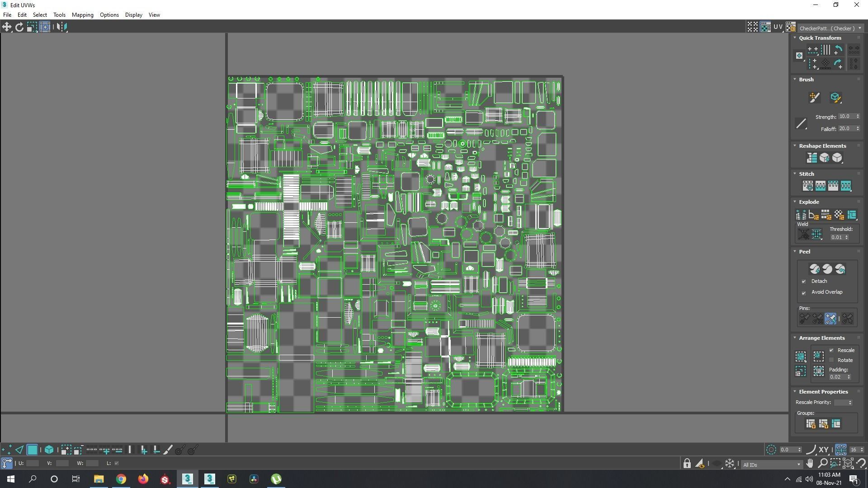868x488 pixels.
Task: Open the CheckerPattern texture dropdown
Action: click(x=830, y=28)
